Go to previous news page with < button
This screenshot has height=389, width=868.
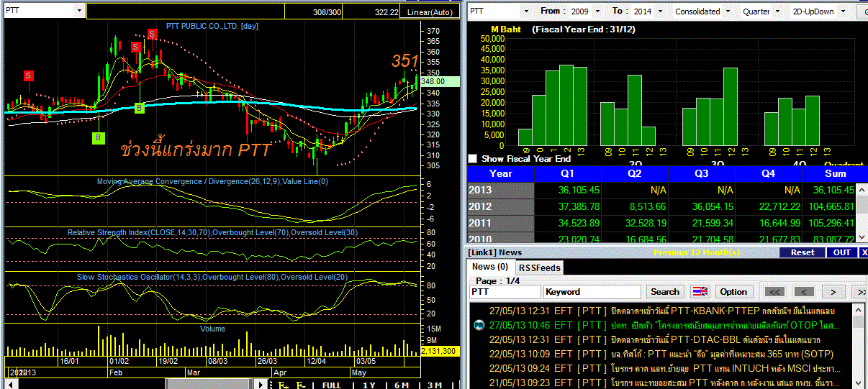[804, 291]
